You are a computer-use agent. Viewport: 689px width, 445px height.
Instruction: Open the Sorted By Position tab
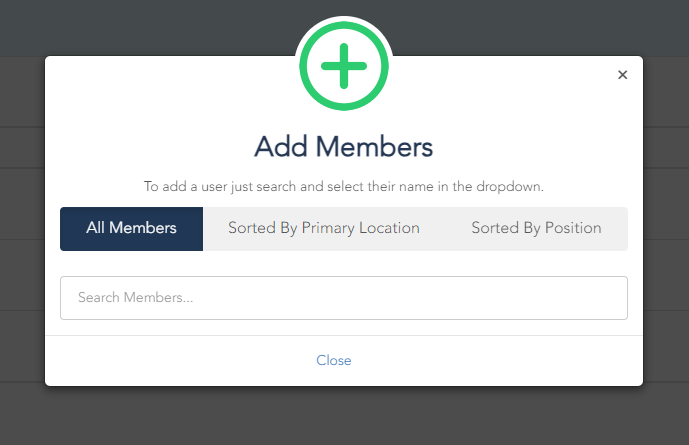click(536, 229)
